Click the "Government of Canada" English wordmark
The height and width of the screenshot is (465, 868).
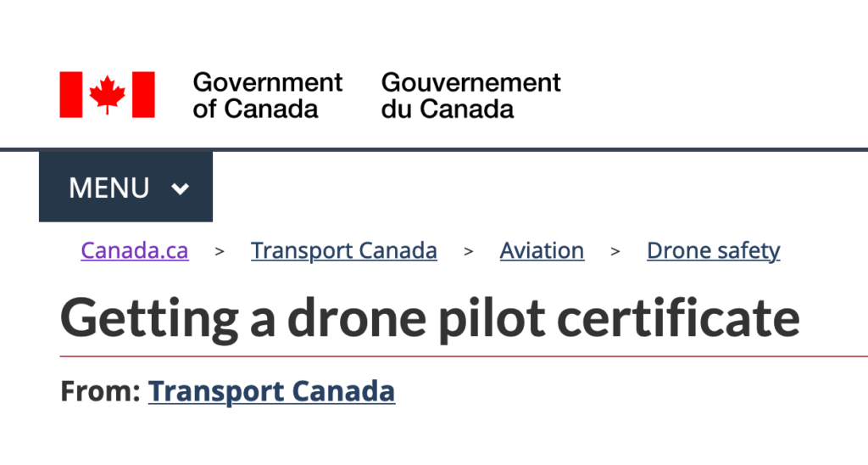click(267, 95)
